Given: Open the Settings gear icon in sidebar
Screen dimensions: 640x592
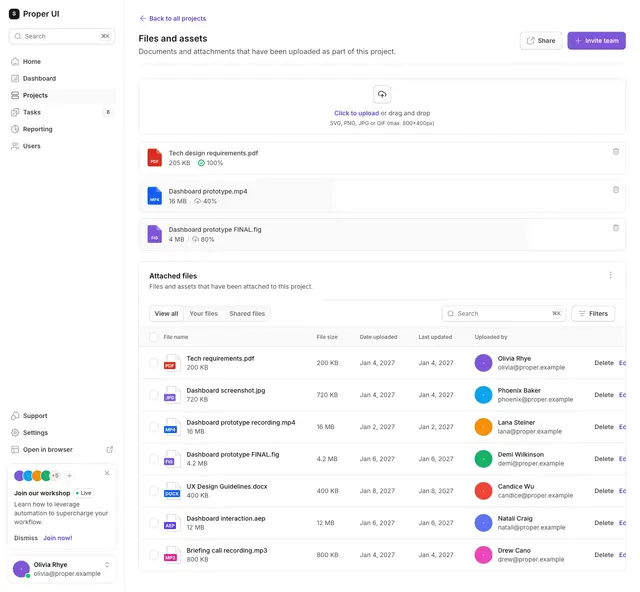Looking at the screenshot, I should pyautogui.click(x=15, y=433).
